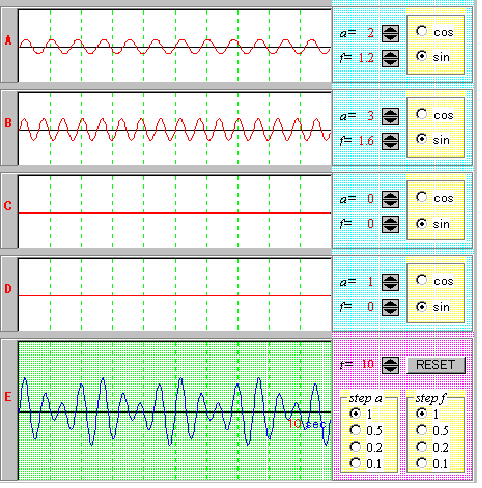The height and width of the screenshot is (488, 482).
Task: Increase frequency f for wave D
Action: (390, 303)
